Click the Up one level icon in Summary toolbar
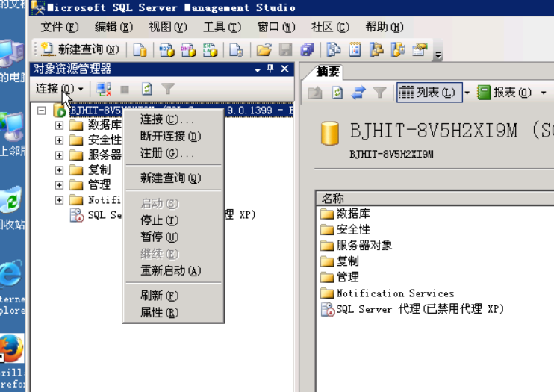This screenshot has width=554, height=392. tap(315, 93)
